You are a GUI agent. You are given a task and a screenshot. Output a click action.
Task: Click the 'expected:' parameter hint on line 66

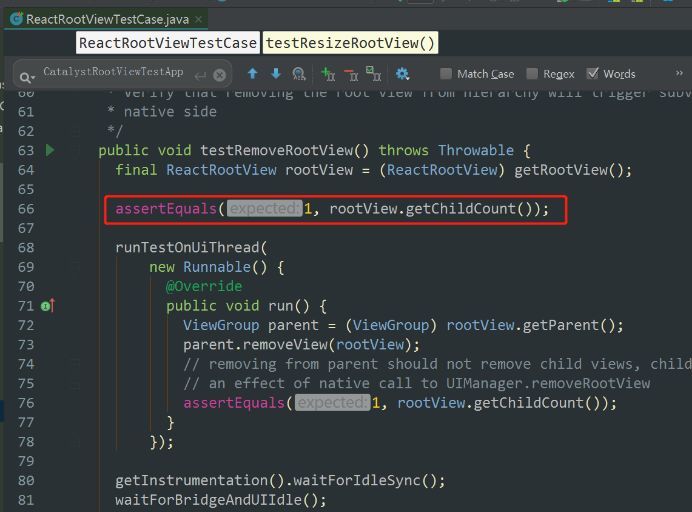(x=265, y=208)
